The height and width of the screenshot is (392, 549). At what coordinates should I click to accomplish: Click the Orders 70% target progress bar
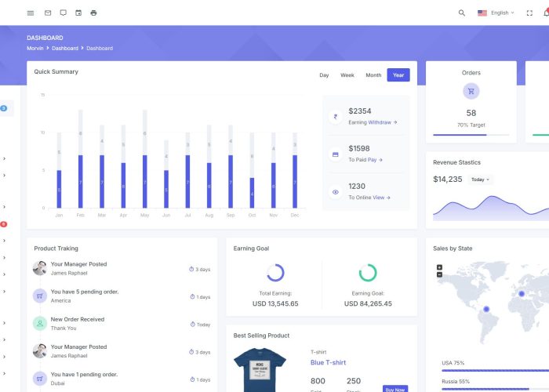click(x=471, y=135)
